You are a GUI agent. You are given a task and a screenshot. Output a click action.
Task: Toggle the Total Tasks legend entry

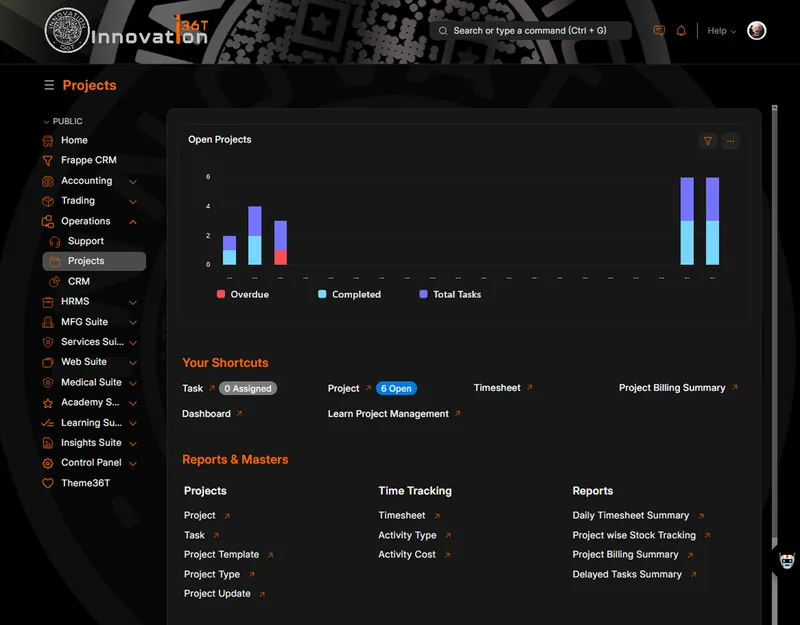[x=450, y=294]
